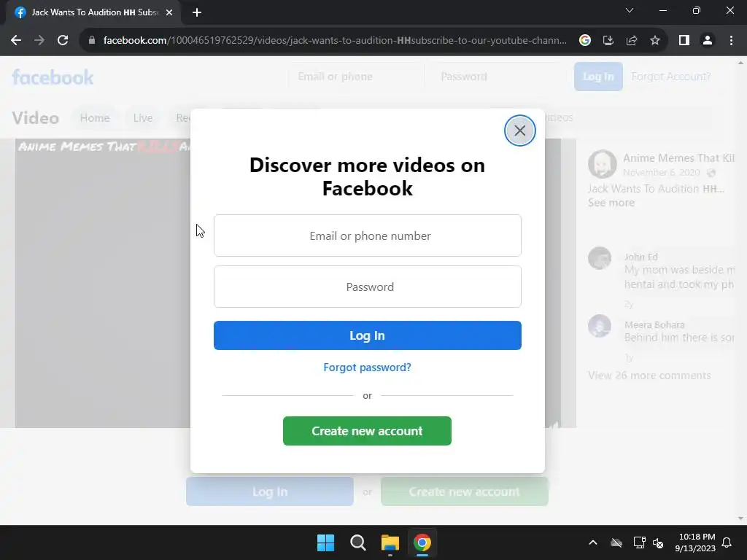Click John Ed's commenter avatar
This screenshot has height=560, width=747.
600,258
